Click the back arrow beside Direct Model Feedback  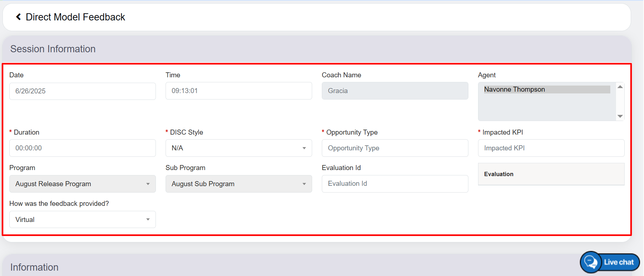pyautogui.click(x=18, y=17)
